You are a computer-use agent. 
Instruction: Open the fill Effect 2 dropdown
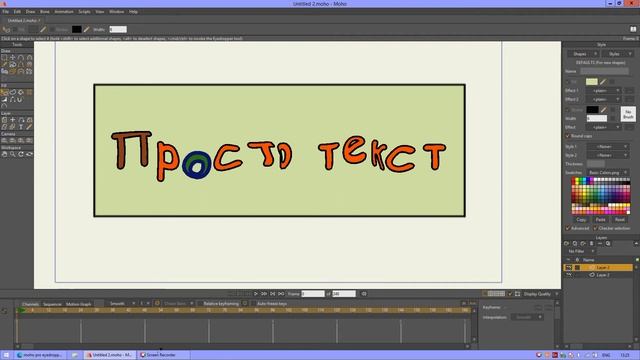[604, 99]
